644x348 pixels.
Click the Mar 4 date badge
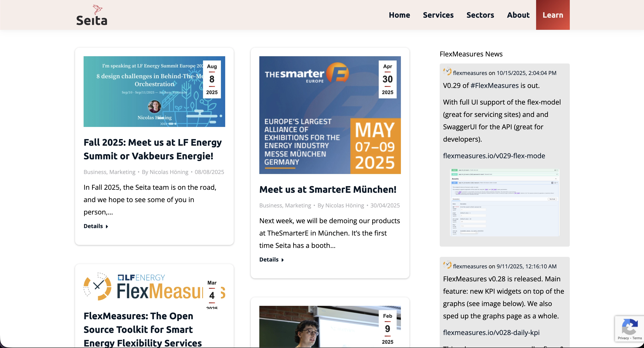point(212,293)
